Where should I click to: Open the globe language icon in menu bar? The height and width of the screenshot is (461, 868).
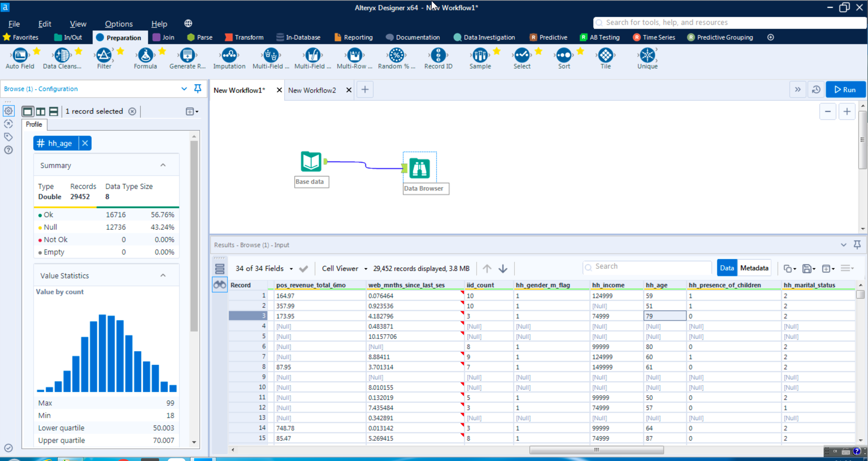(x=188, y=23)
